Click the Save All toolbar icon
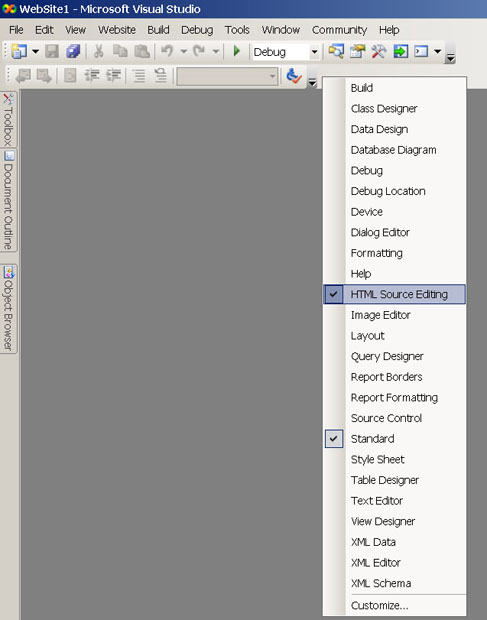 (x=73, y=51)
